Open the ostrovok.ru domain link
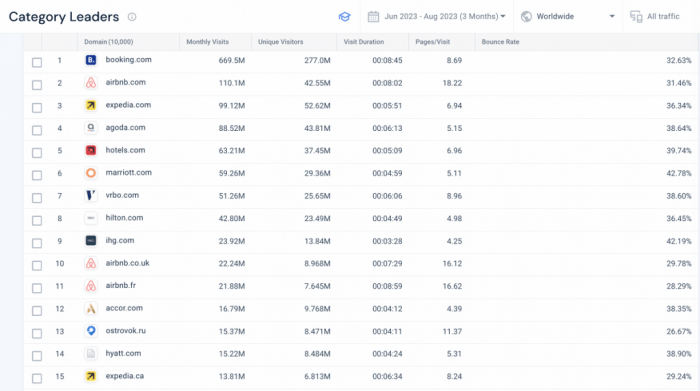700x391 pixels. (x=125, y=331)
